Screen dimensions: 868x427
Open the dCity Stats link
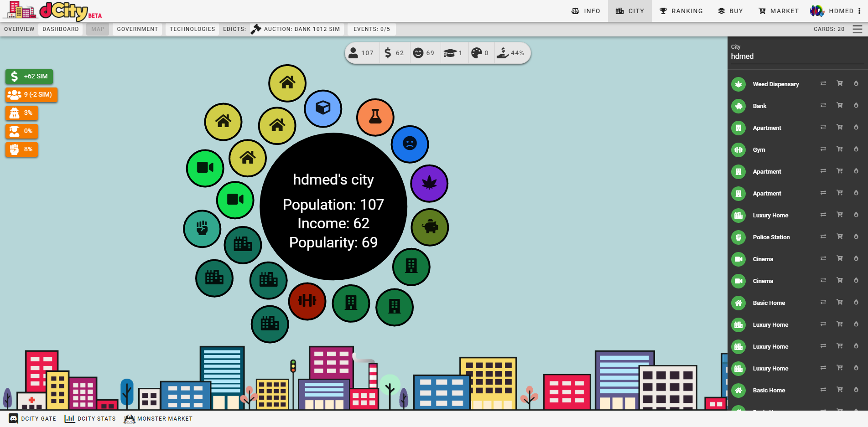point(90,419)
